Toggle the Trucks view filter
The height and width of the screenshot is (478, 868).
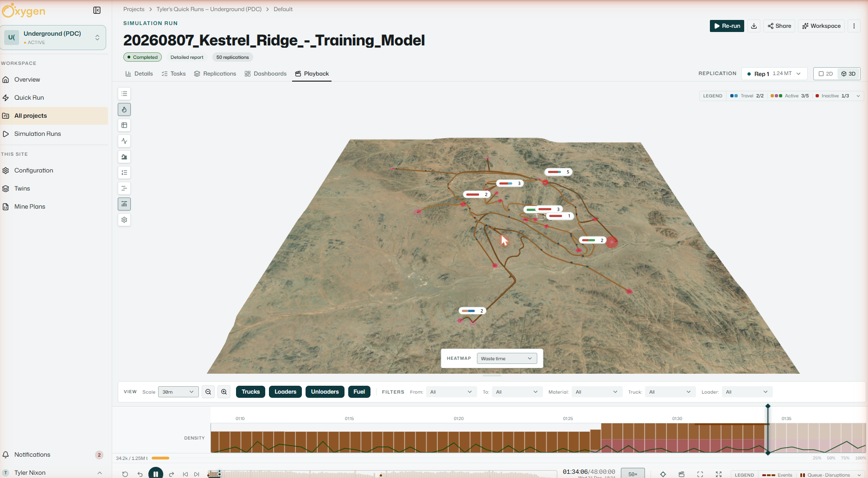[x=251, y=392]
